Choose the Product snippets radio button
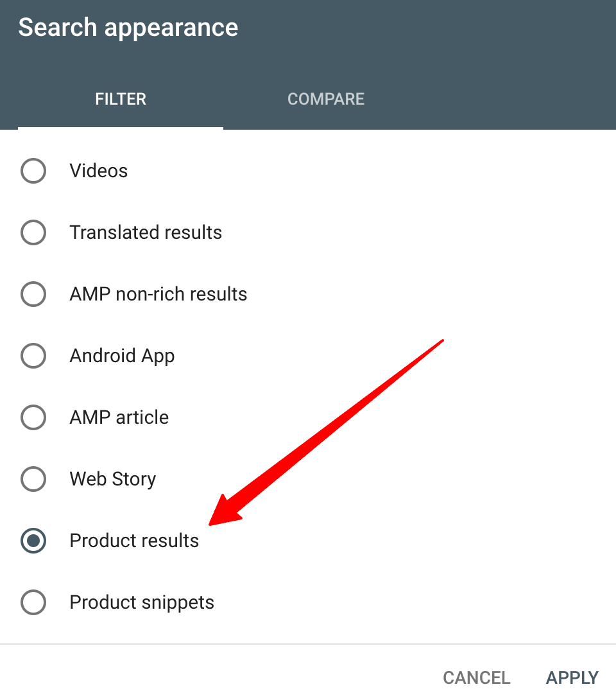 (33, 602)
